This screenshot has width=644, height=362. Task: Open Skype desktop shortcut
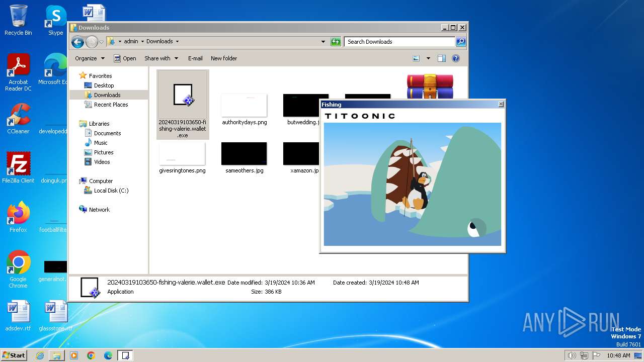(55, 20)
